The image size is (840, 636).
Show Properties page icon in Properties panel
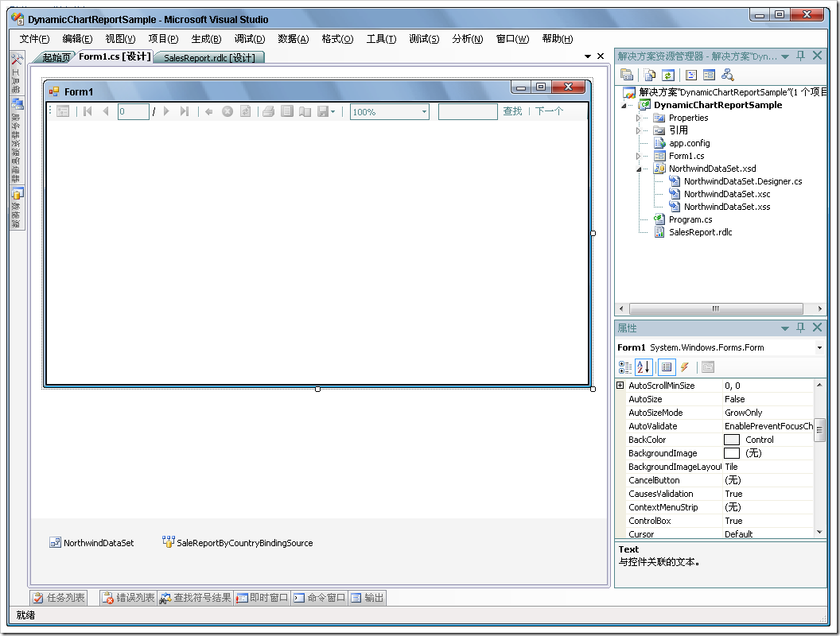(x=667, y=366)
